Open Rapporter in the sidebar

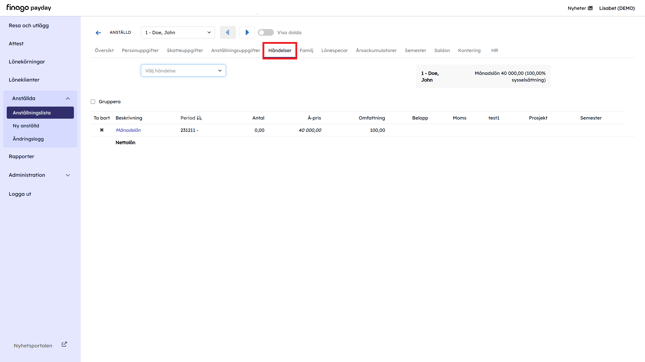coord(21,157)
